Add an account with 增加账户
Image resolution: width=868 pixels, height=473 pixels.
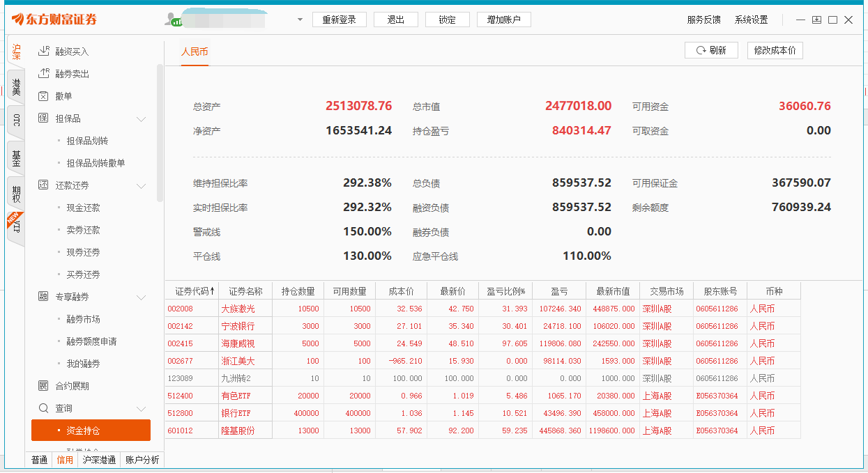pyautogui.click(x=503, y=20)
